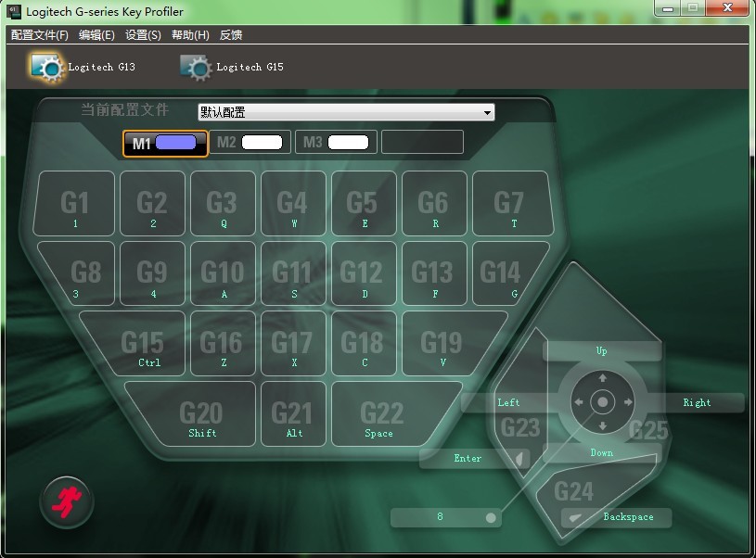
Task: Open the 默认配置 profile dropdown
Action: (x=346, y=112)
